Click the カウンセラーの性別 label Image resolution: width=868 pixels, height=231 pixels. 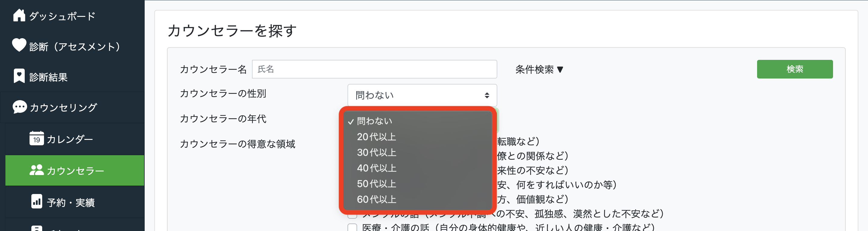tap(223, 93)
